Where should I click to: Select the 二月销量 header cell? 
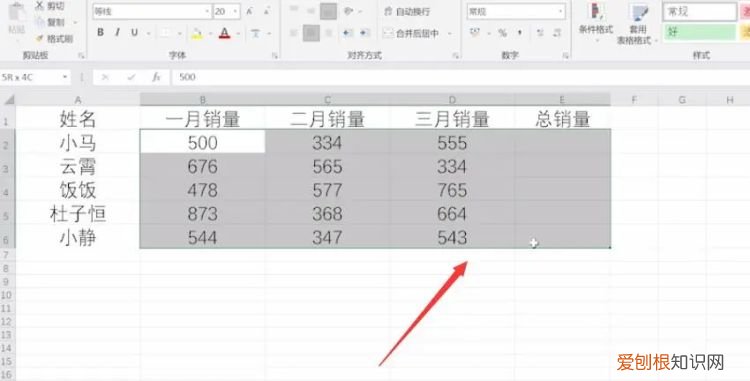[327, 119]
